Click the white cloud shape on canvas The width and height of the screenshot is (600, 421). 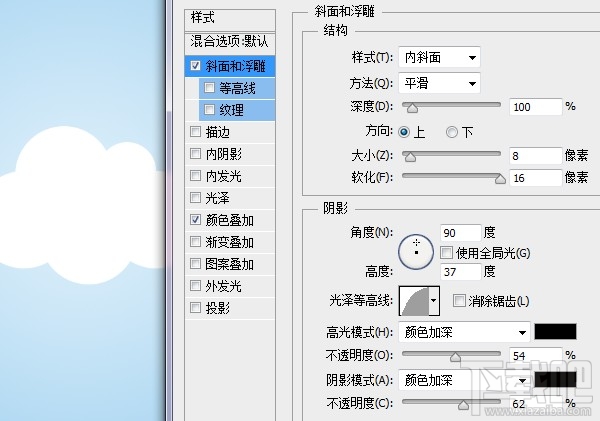[82, 207]
